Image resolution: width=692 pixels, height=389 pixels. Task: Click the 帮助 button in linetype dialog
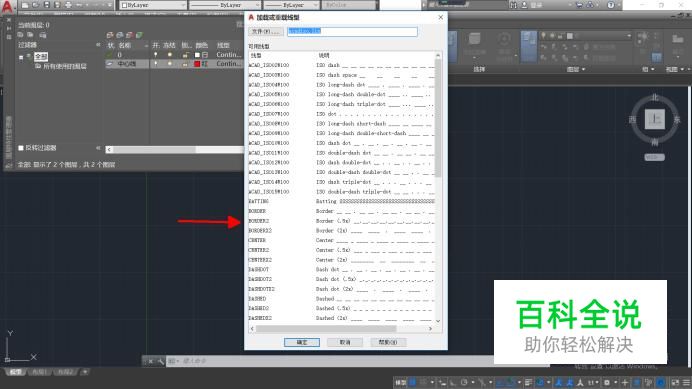[388, 342]
